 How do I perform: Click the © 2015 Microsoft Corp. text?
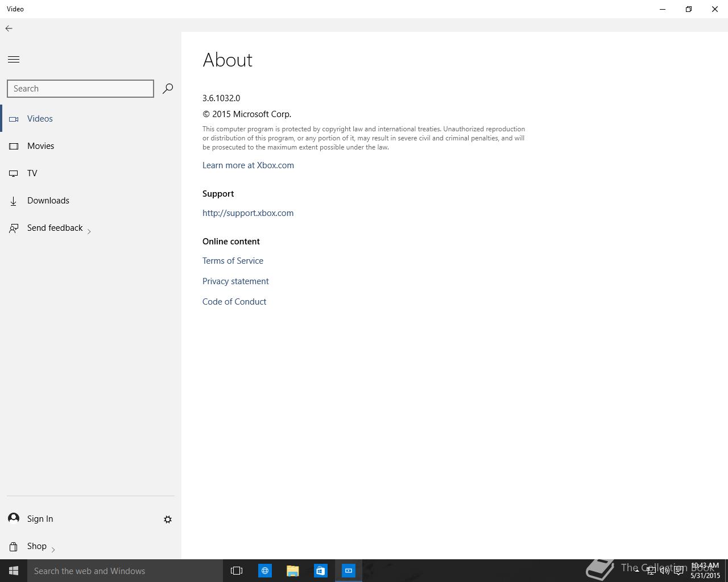(x=247, y=114)
